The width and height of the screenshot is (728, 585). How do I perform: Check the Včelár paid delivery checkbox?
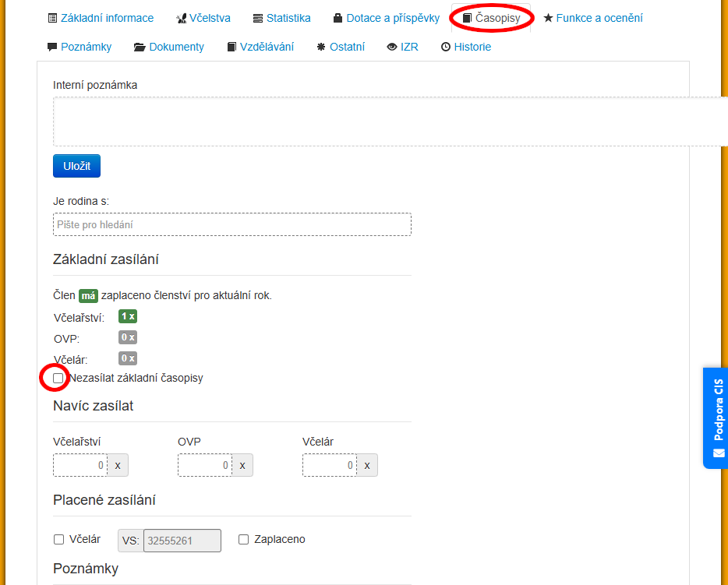[x=58, y=539]
